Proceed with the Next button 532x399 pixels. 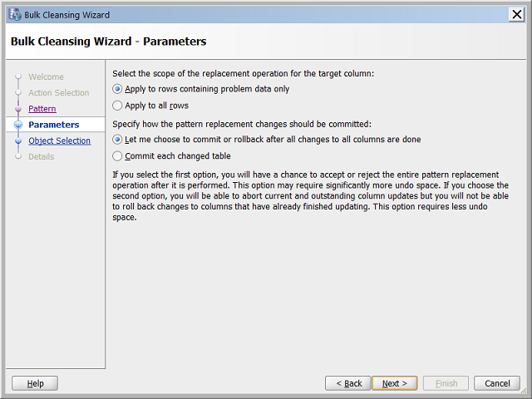coord(395,383)
